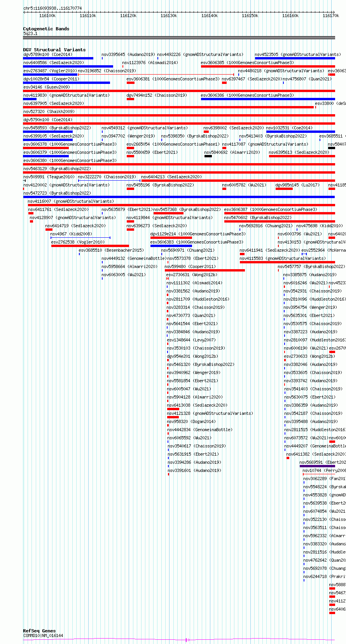Select variant dgv10028n54 (Cooper2011)
The height and width of the screenshot is (644, 346).
(51, 79)
